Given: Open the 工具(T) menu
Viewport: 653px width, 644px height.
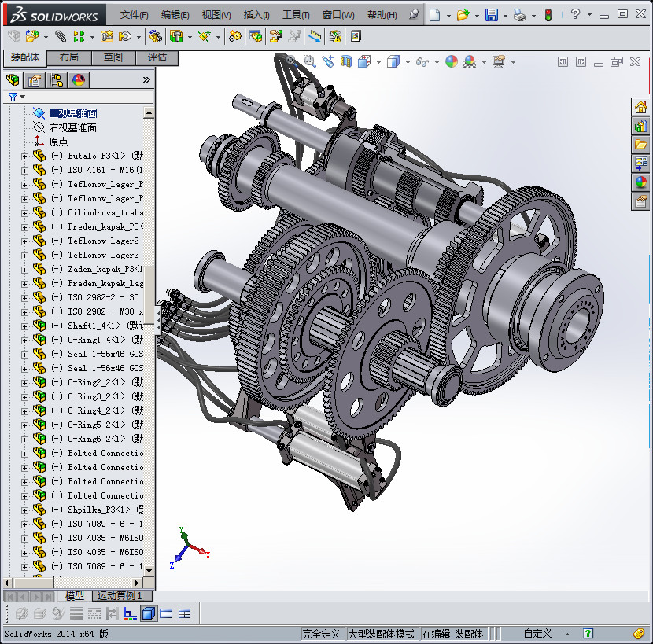Looking at the screenshot, I should tap(296, 15).
